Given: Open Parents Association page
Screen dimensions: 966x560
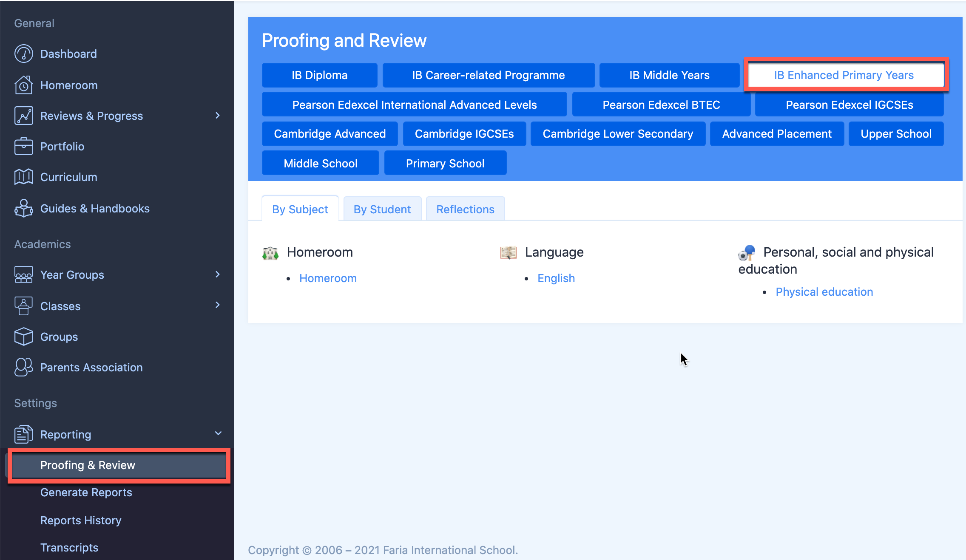Looking at the screenshot, I should (x=91, y=368).
